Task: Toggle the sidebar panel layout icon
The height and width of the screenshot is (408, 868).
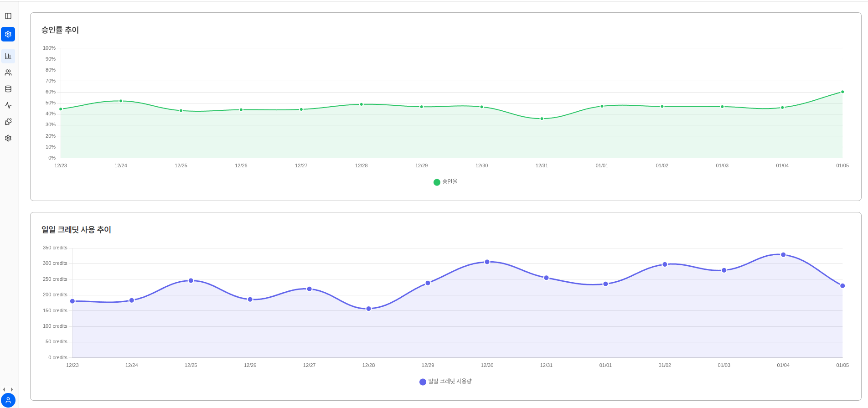Action: pyautogui.click(x=8, y=16)
